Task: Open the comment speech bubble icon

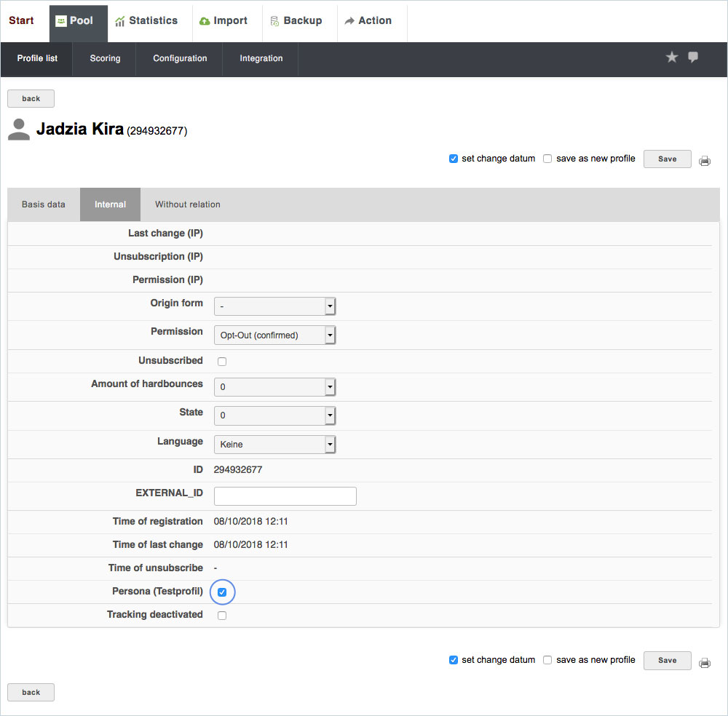Action: [693, 57]
